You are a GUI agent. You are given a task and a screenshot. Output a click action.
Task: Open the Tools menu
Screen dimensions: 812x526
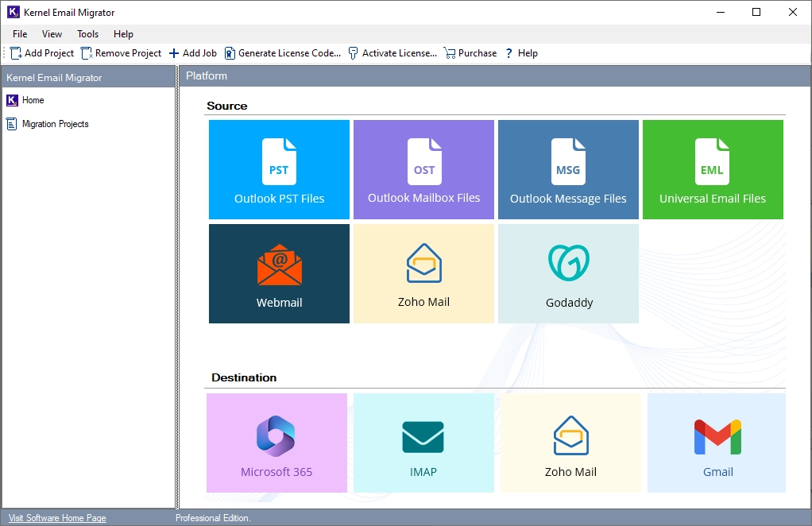click(87, 33)
